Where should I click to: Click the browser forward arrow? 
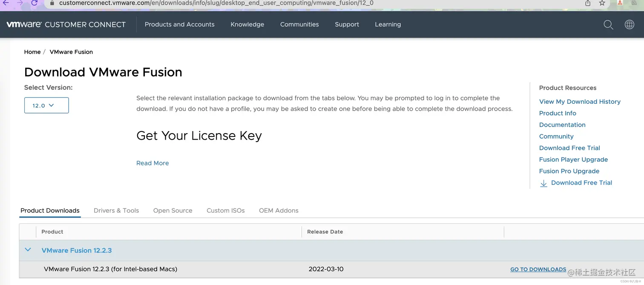tap(20, 3)
